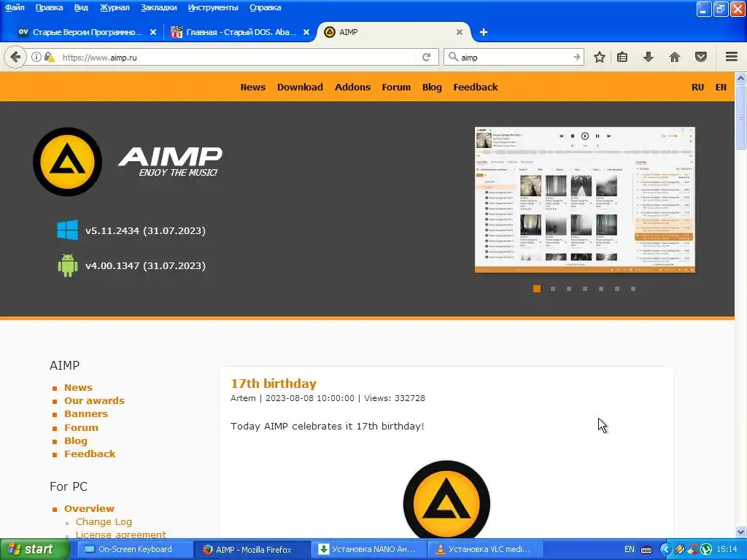This screenshot has width=747, height=560.
Task: Open the Инструменты menu
Action: (x=213, y=7)
